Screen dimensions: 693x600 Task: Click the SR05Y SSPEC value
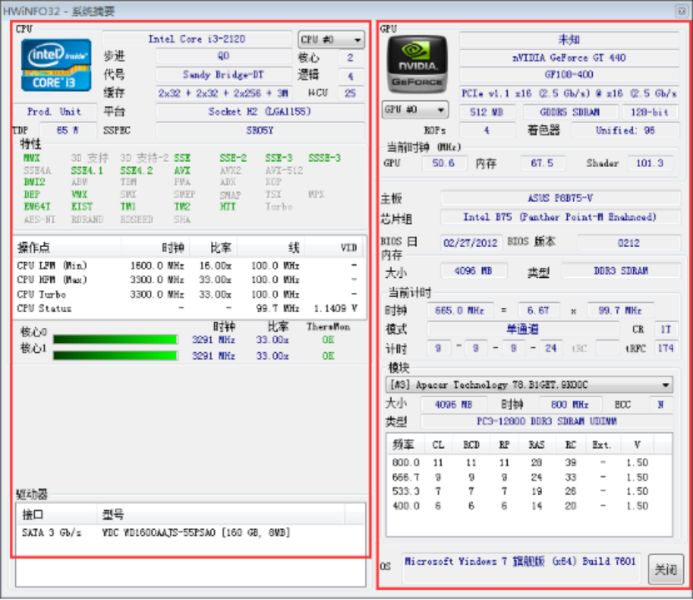(259, 130)
